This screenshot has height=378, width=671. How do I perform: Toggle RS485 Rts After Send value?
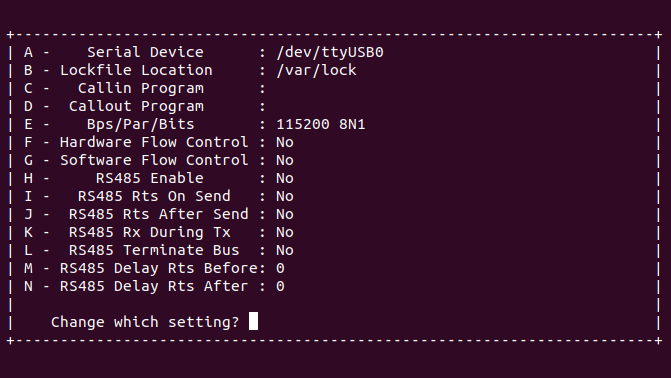pyautogui.click(x=285, y=214)
